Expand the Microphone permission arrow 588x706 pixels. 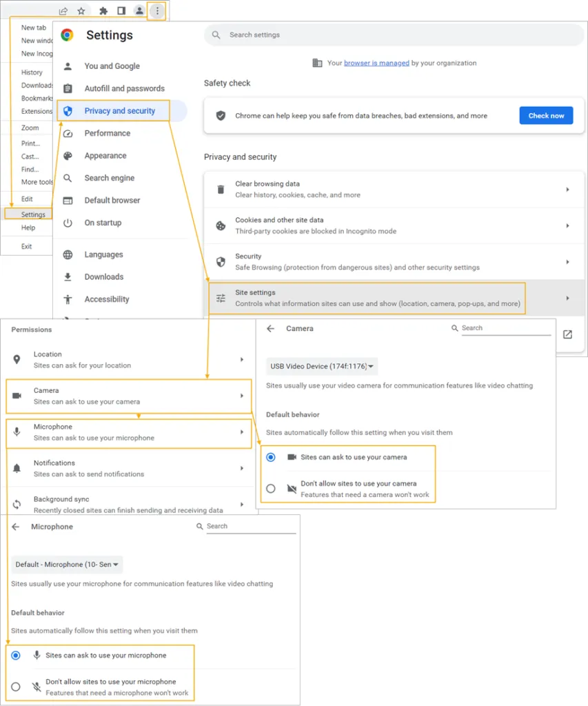click(x=242, y=432)
